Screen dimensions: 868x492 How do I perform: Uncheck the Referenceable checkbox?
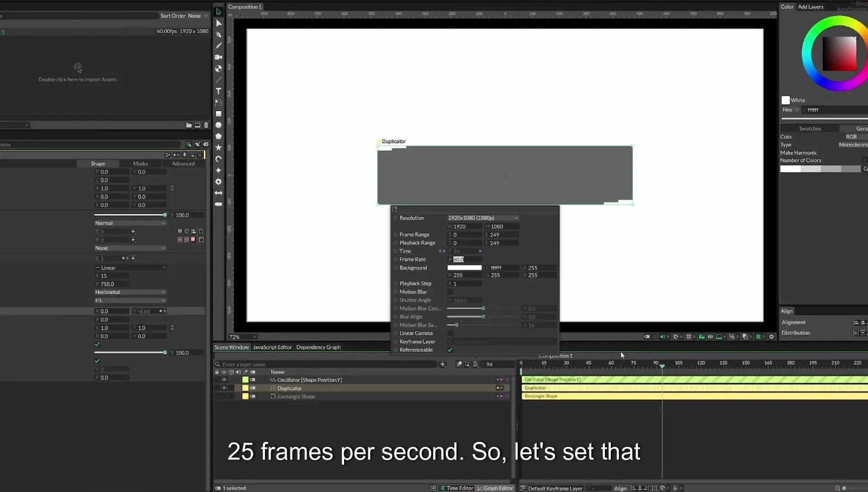[x=450, y=350]
